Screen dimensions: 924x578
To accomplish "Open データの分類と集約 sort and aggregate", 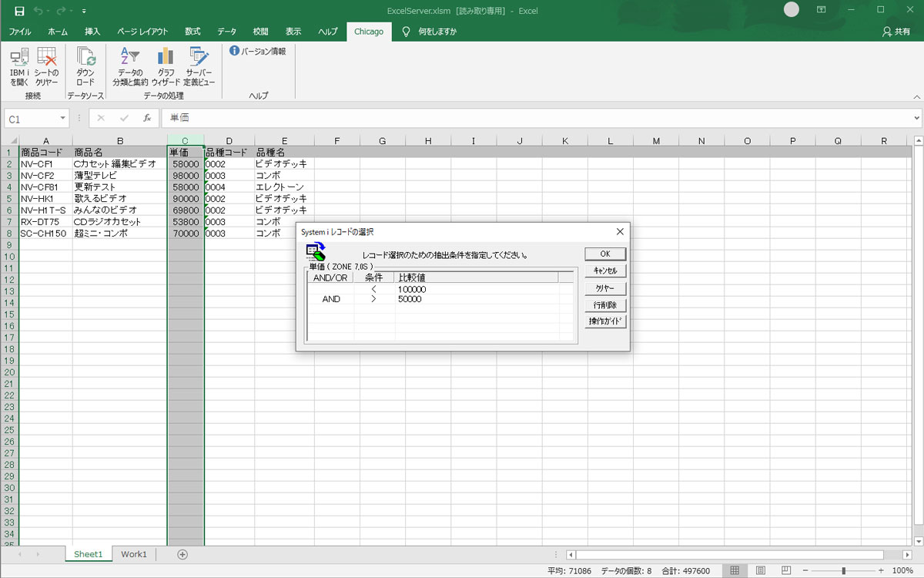I will [x=130, y=66].
